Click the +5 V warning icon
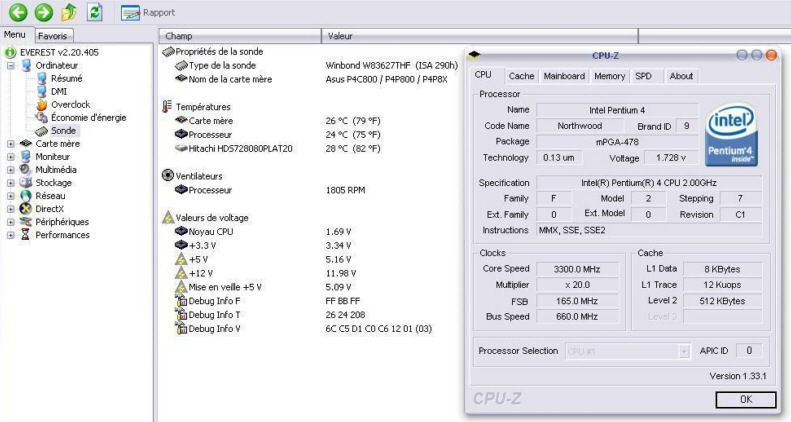This screenshot has height=422, width=791. (181, 259)
